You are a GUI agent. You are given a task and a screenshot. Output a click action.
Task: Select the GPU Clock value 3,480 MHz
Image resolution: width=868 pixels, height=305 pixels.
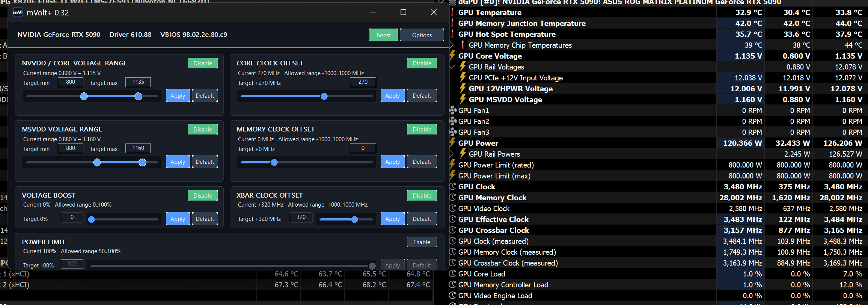[x=743, y=187]
